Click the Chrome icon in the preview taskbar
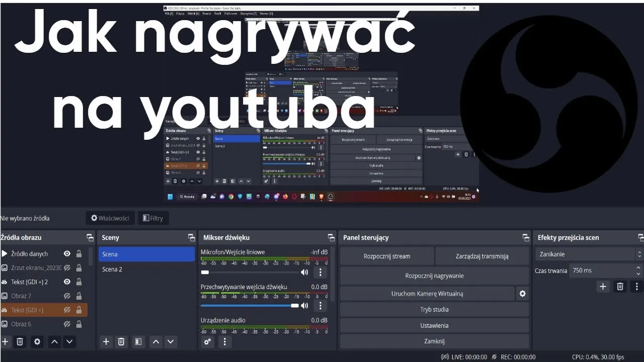 [230, 196]
